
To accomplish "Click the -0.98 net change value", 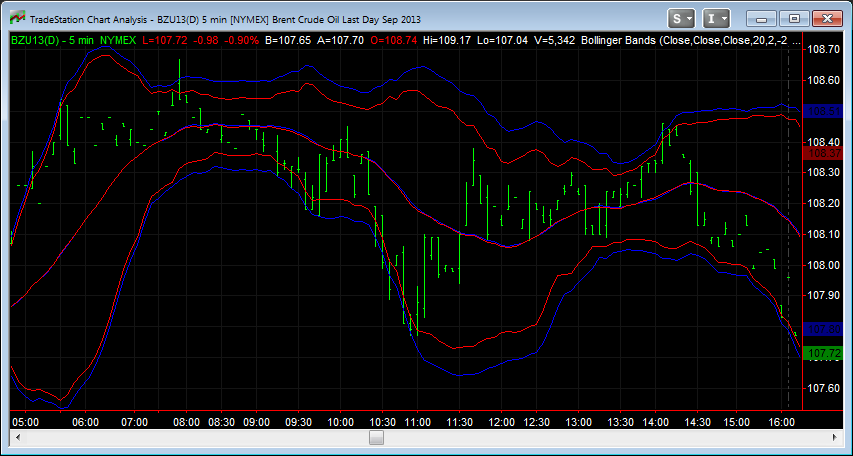I will (205, 40).
